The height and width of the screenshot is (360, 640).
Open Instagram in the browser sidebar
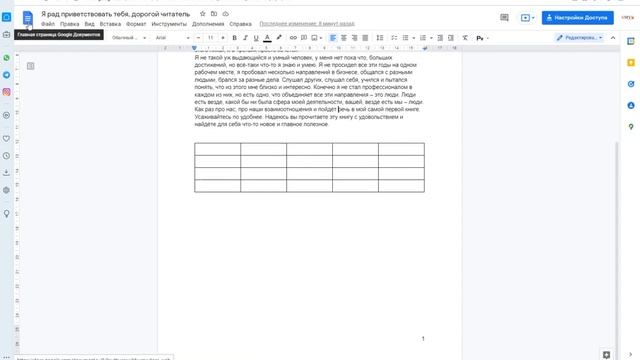[6, 92]
